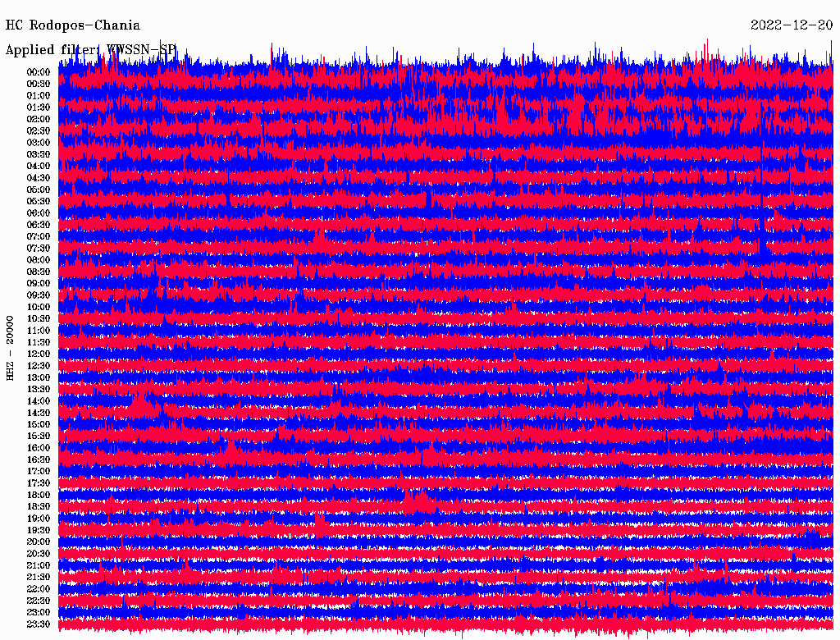
Task: Click the 03:00 time row label
Action: tap(39, 143)
